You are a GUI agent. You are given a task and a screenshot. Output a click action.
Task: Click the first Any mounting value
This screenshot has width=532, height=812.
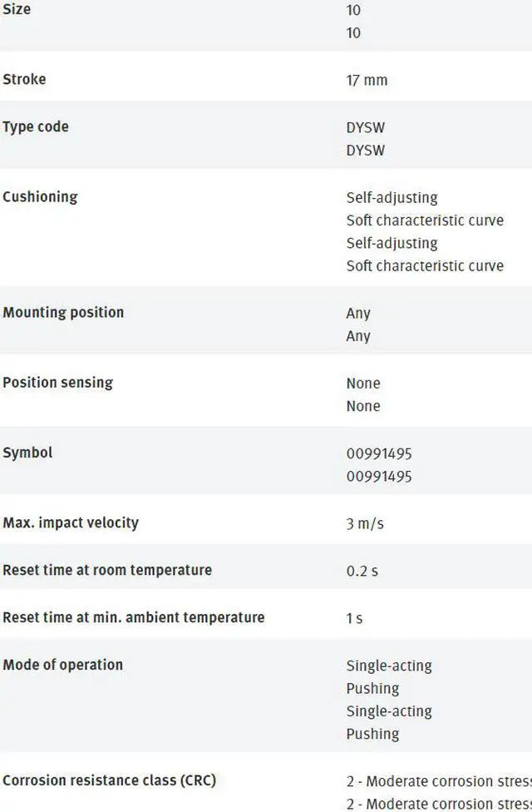point(358,314)
